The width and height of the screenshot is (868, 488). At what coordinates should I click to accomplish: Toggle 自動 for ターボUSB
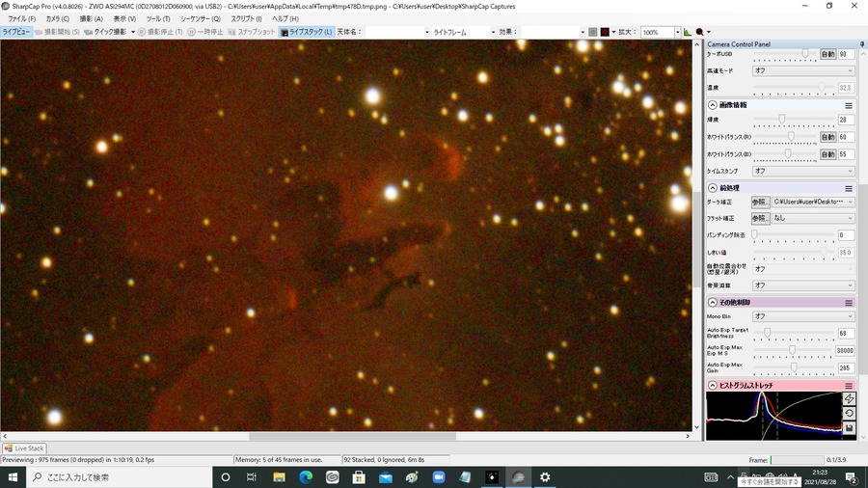827,54
